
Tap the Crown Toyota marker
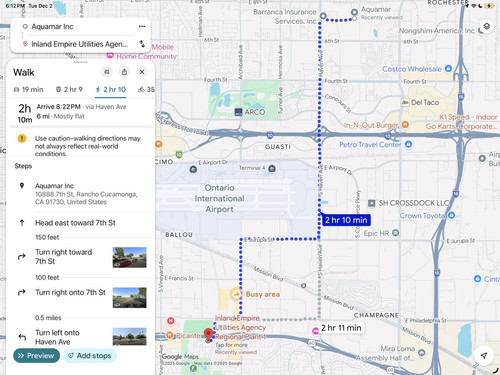coord(452,215)
